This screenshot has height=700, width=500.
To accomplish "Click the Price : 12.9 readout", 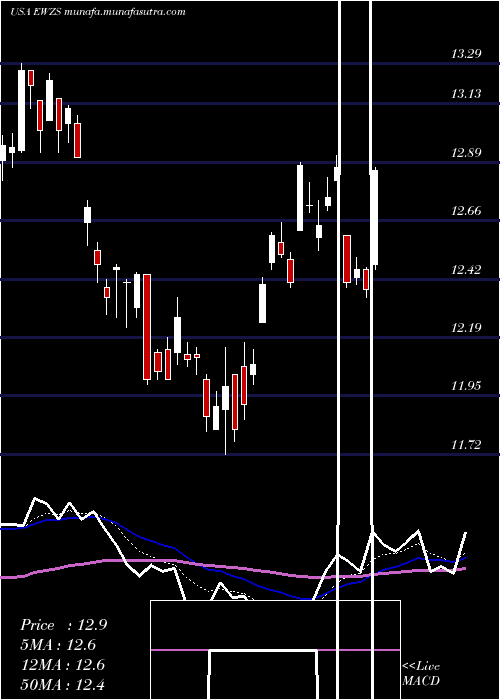I will (x=63, y=625).
